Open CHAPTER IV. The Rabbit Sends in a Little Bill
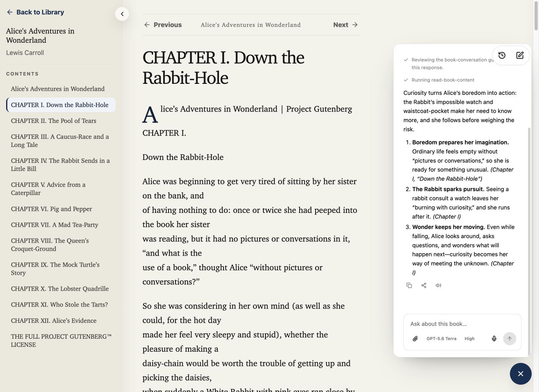 tap(61, 165)
